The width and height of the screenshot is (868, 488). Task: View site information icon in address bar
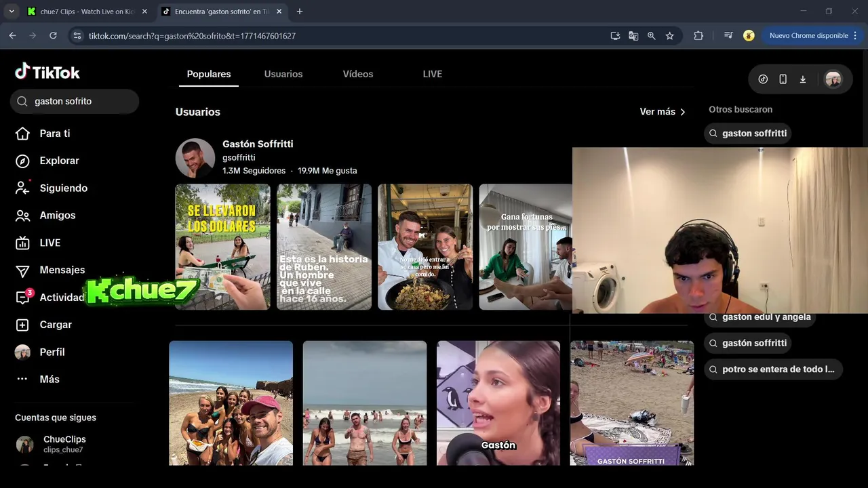click(77, 36)
